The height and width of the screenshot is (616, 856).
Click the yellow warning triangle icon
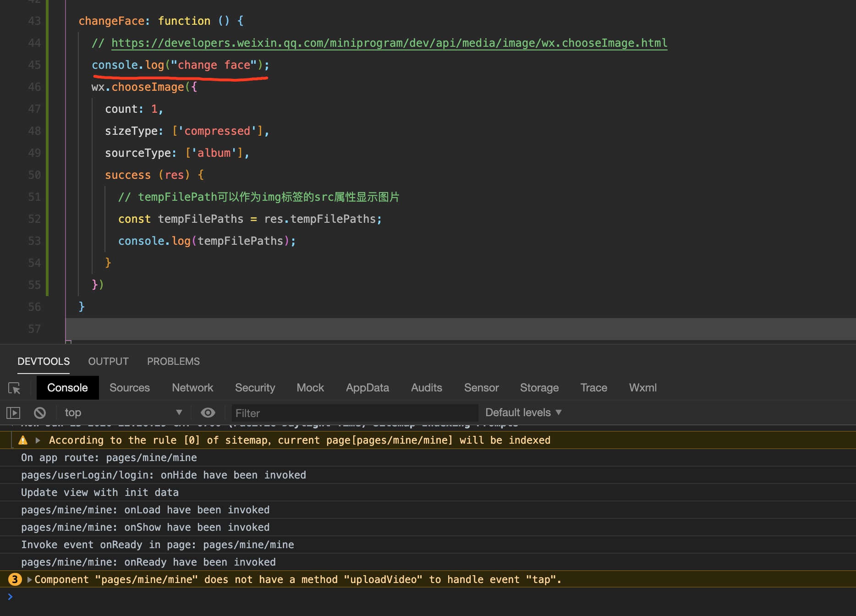pyautogui.click(x=23, y=440)
